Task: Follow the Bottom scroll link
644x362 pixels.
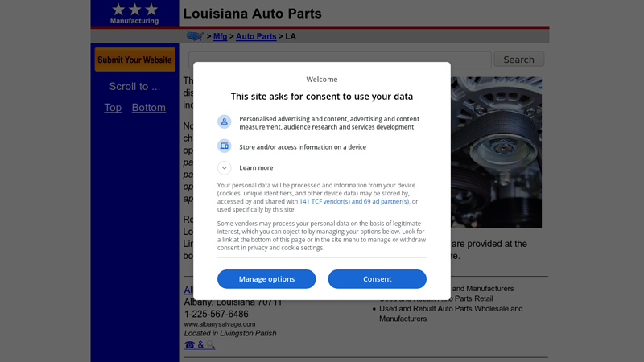Action: pos(149,108)
